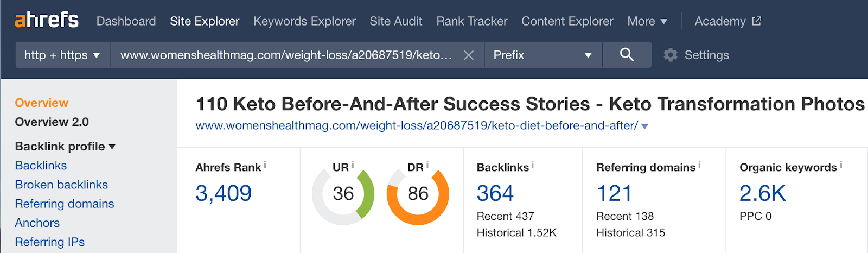Open Broken backlinks report

(61, 185)
